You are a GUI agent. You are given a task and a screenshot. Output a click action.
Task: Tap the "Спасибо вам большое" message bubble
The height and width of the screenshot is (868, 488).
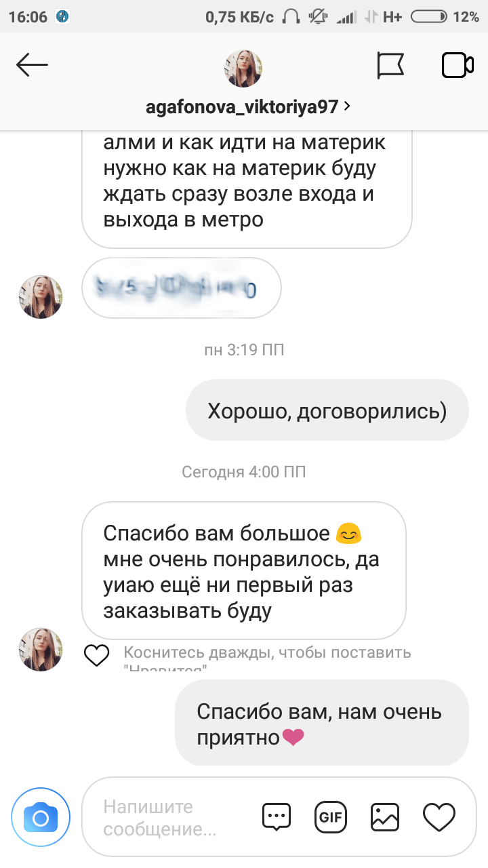coord(244,570)
